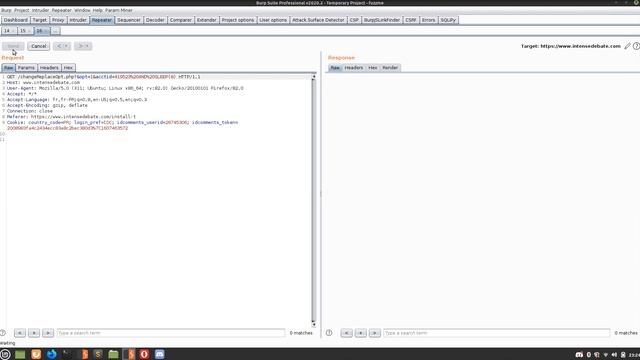Switch to the Dashboard tab
The image size is (640, 360).
pyautogui.click(x=16, y=20)
